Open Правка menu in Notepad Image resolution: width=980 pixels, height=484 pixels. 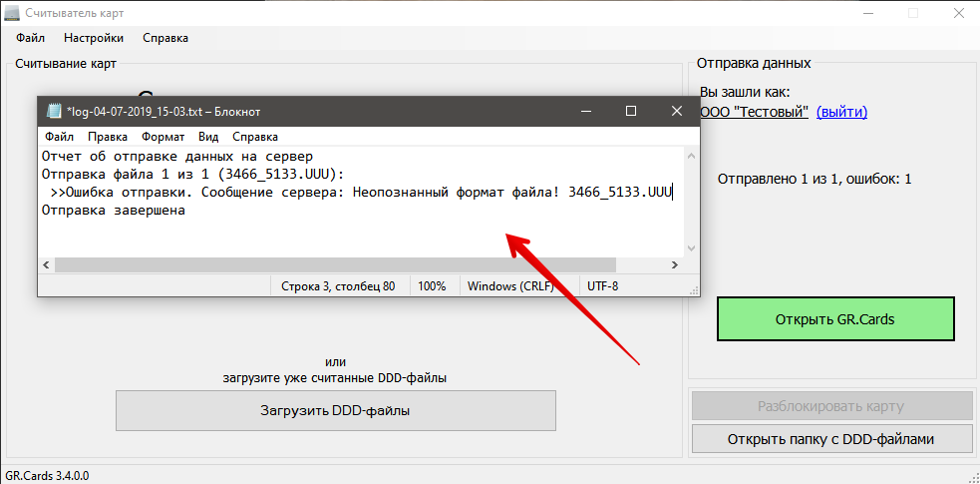(x=108, y=137)
